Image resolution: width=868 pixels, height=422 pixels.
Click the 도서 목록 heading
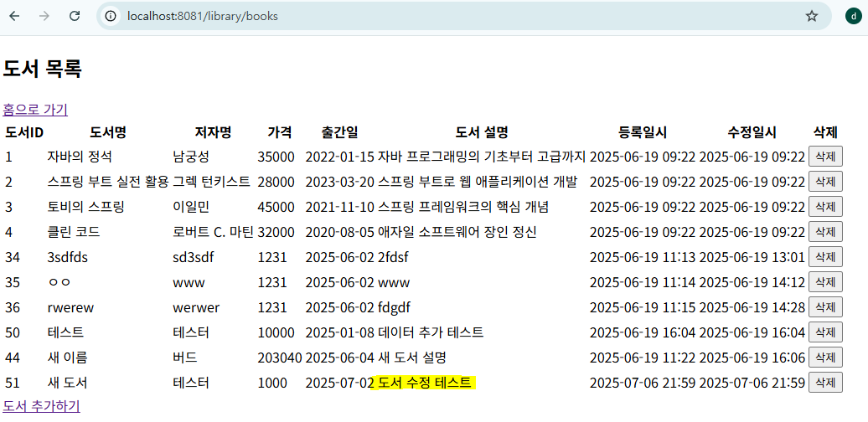tap(43, 69)
